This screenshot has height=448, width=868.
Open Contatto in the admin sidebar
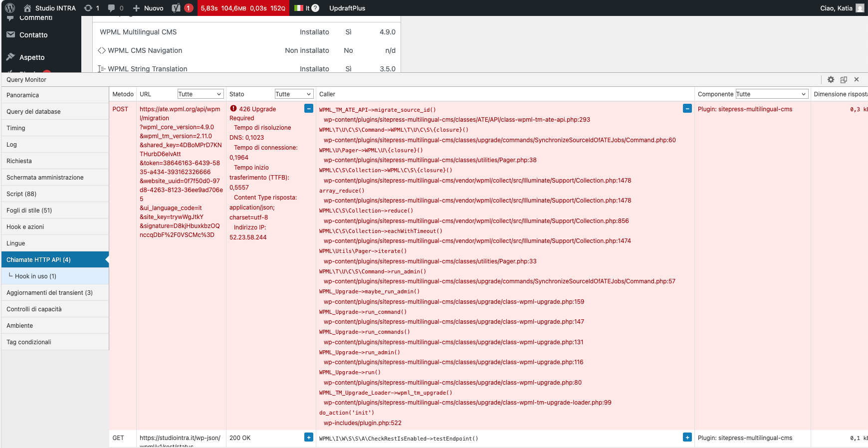pyautogui.click(x=33, y=35)
